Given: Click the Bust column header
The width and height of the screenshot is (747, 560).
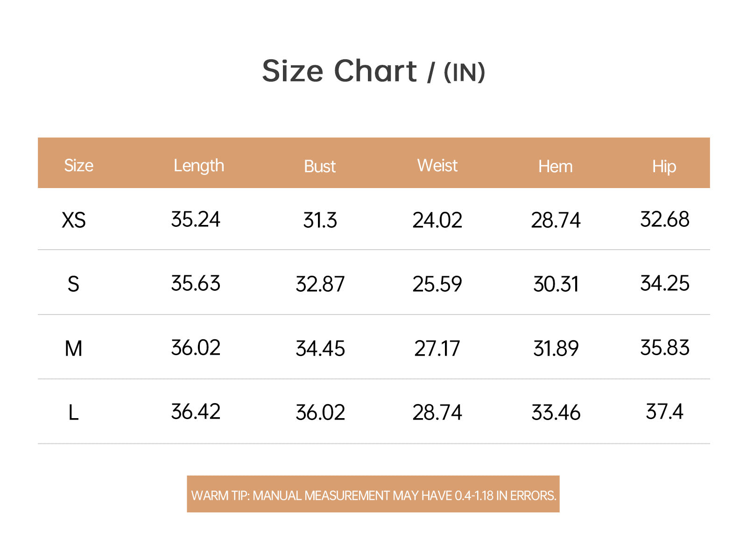Looking at the screenshot, I should (320, 167).
